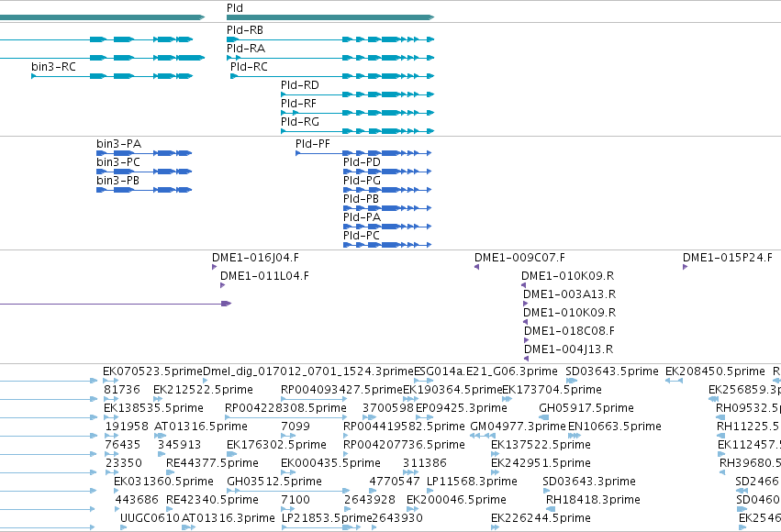
Task: Click the EK138535.5prime EST label
Action: (x=153, y=408)
